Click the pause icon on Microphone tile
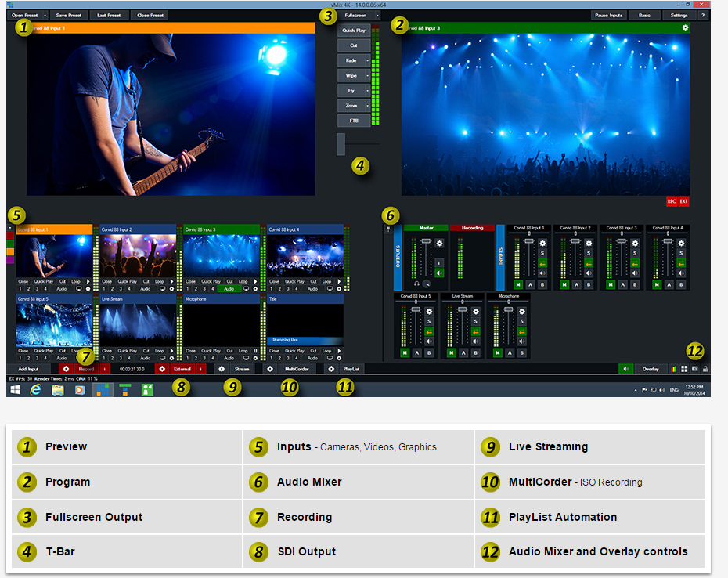 255,351
